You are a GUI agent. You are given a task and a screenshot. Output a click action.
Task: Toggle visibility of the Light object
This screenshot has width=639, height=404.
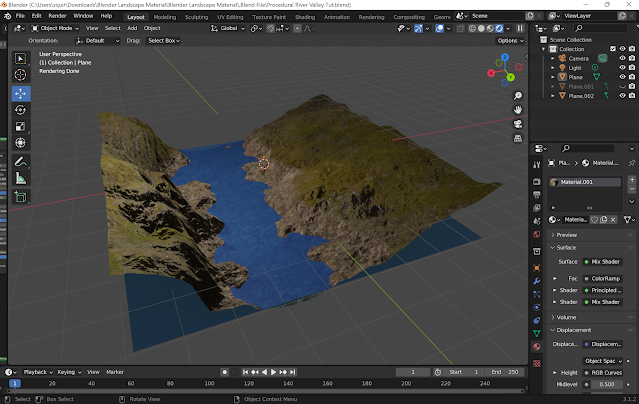click(x=622, y=67)
